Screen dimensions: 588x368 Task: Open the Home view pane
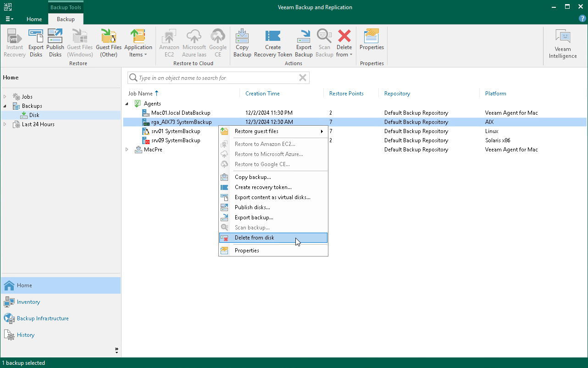tap(61, 285)
